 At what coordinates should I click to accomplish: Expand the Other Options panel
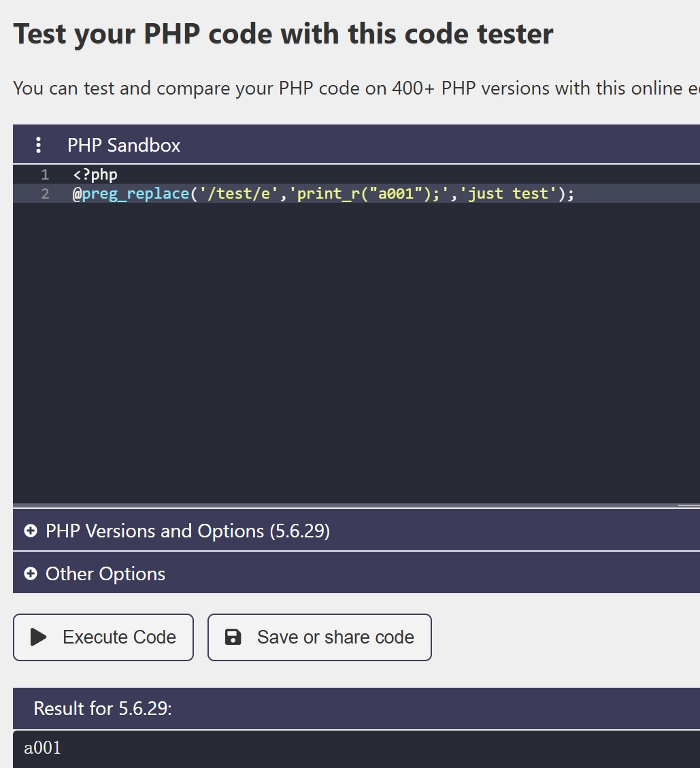(x=105, y=574)
